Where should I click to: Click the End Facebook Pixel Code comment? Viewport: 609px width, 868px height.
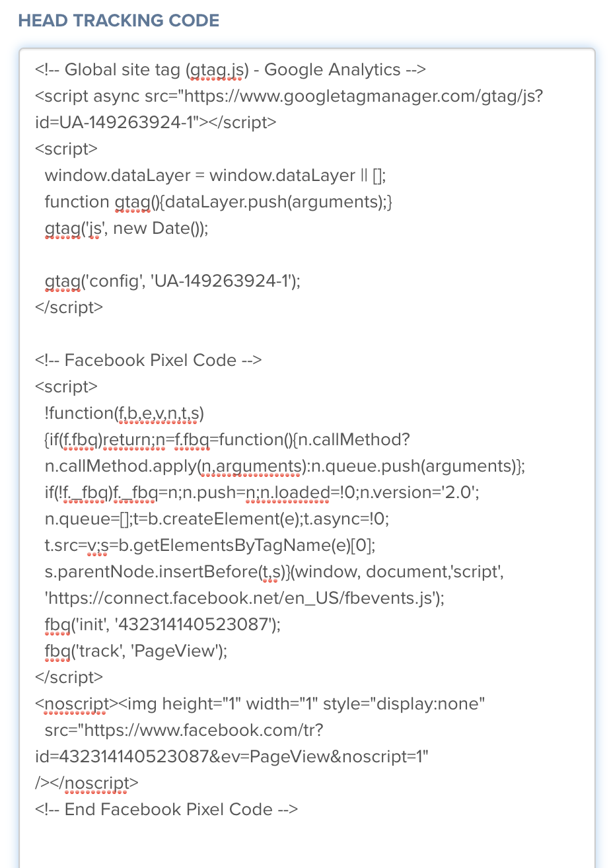coord(166,809)
